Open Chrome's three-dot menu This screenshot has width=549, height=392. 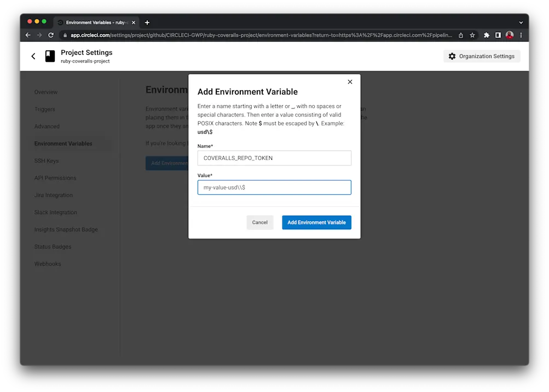tap(521, 34)
